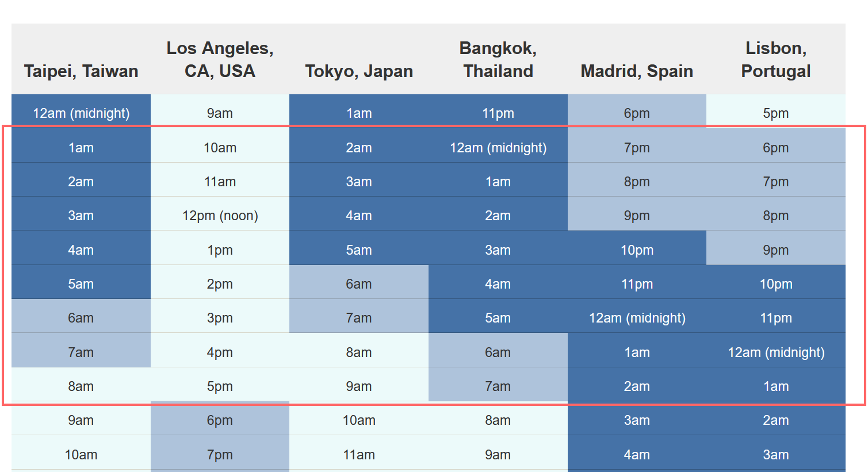868x472 pixels.
Task: Click the Lisbon, Portugal column header
Action: [776, 59]
